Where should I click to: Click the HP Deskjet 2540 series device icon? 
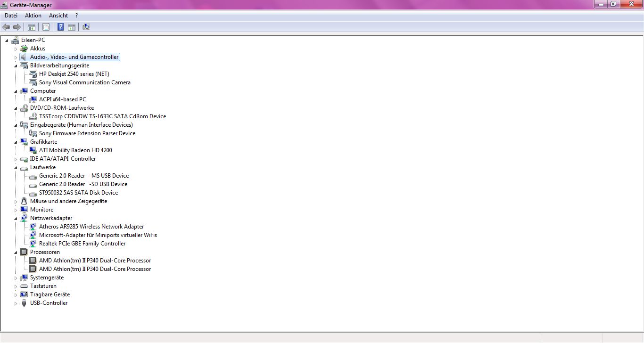(x=33, y=74)
